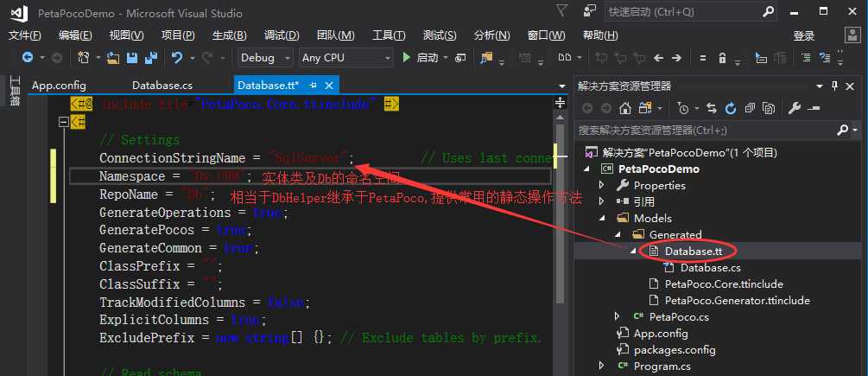The image size is (868, 376).
Task: Collapse the Models folder
Action: click(x=602, y=218)
